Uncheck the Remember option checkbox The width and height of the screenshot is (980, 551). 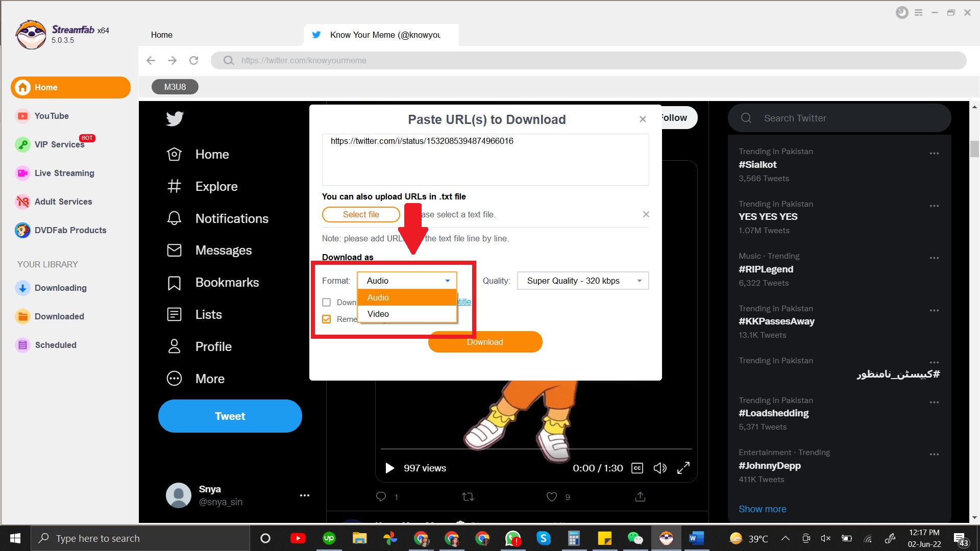(327, 319)
